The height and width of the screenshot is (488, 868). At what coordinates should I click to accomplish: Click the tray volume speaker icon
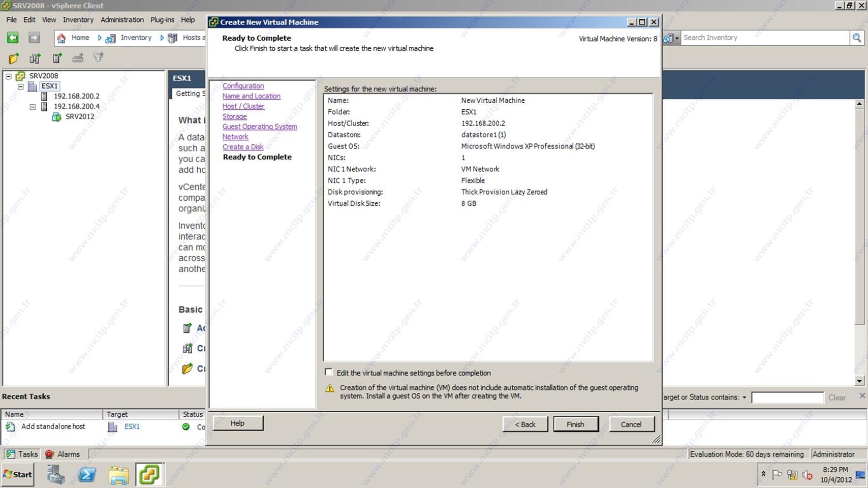click(808, 475)
